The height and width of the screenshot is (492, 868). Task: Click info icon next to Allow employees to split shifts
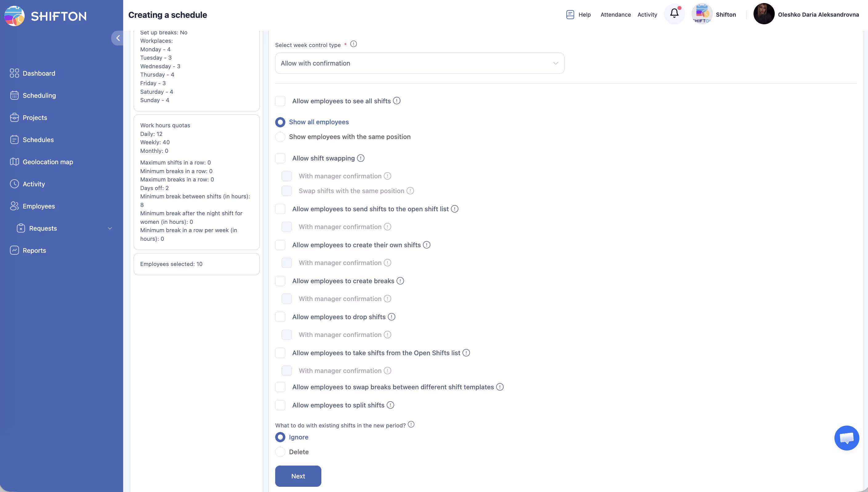click(x=390, y=405)
